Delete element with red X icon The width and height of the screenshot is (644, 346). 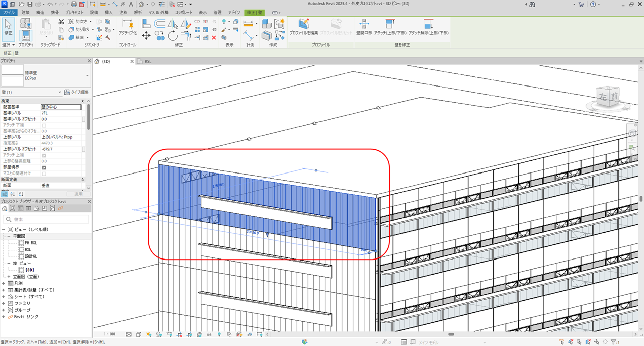[x=214, y=37]
